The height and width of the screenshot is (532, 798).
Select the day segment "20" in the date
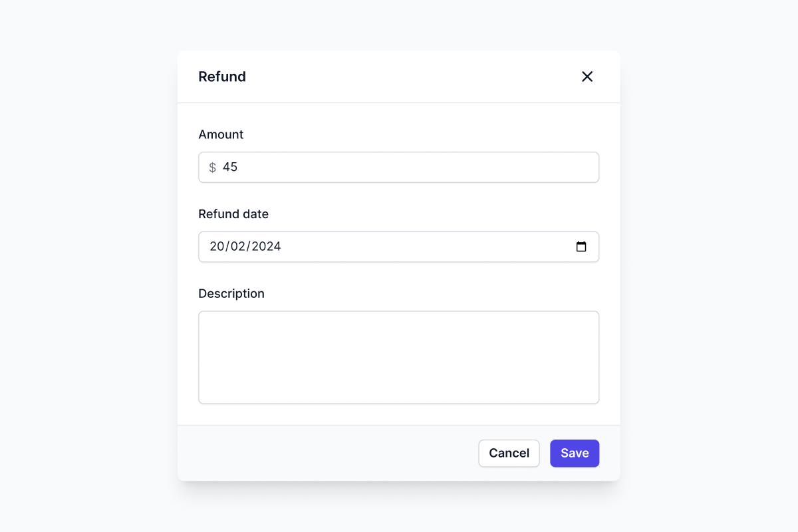click(x=217, y=247)
